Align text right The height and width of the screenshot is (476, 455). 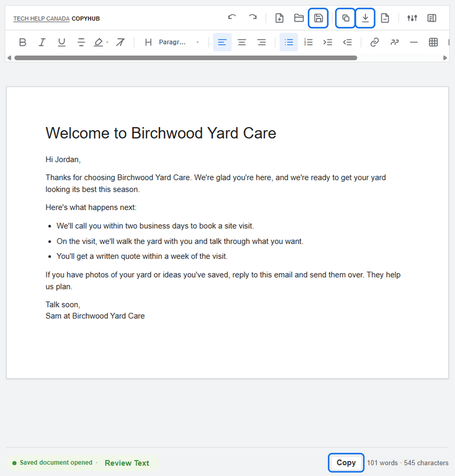pos(261,42)
